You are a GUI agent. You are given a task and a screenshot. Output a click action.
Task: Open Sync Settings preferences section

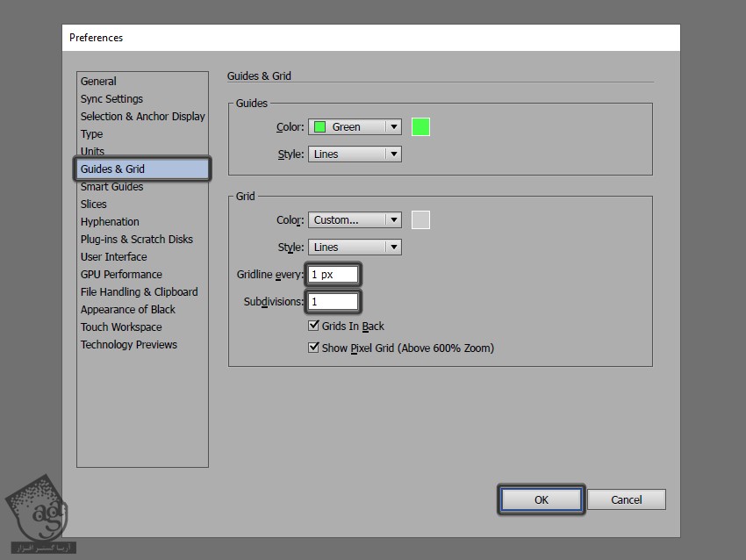[x=111, y=98]
